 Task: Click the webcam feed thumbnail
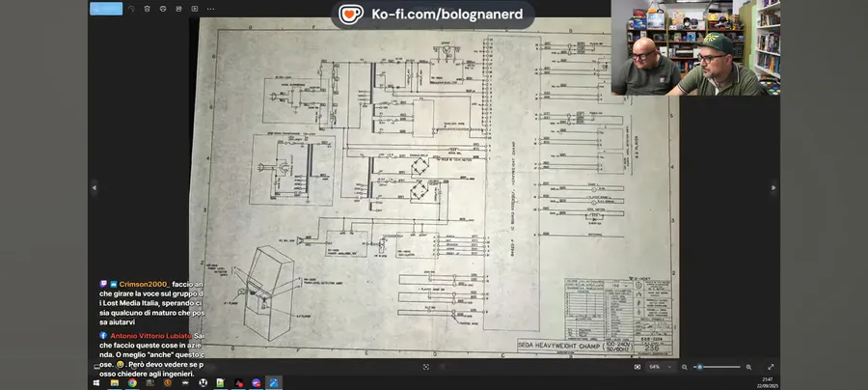pyautogui.click(x=695, y=47)
